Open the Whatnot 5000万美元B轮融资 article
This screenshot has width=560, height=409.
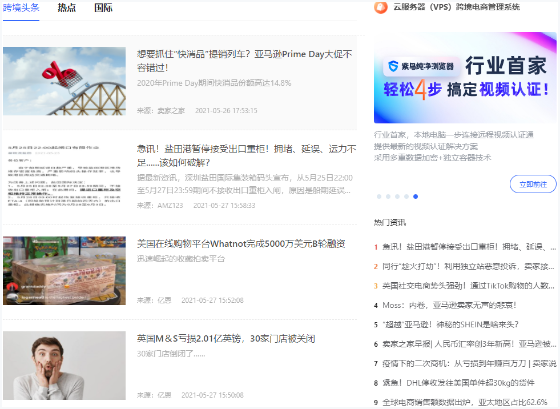point(241,244)
